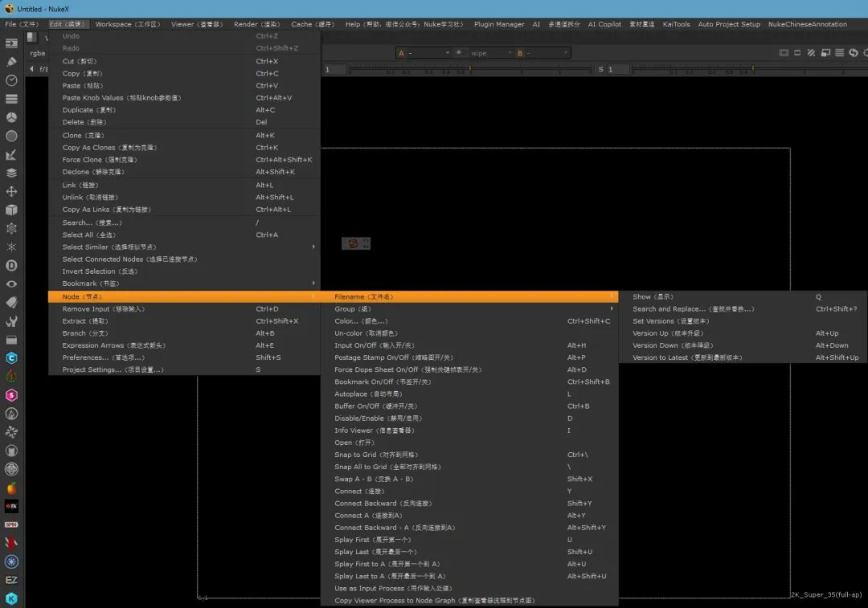868x608 pixels.
Task: Toggle Buffer On/Off
Action: point(469,406)
